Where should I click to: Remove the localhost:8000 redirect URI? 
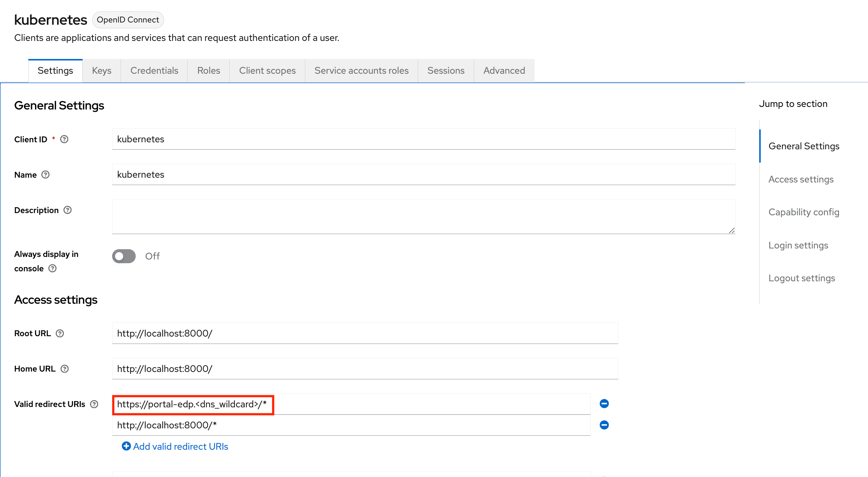[x=604, y=425]
